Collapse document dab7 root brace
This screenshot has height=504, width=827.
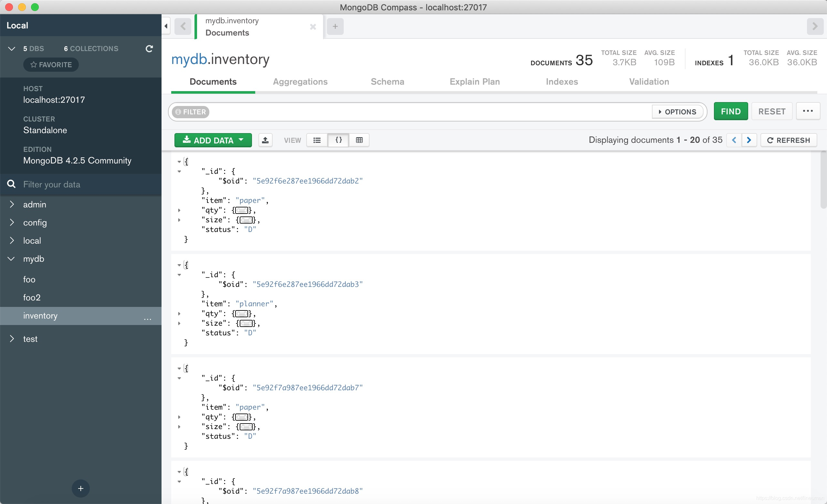pyautogui.click(x=179, y=368)
